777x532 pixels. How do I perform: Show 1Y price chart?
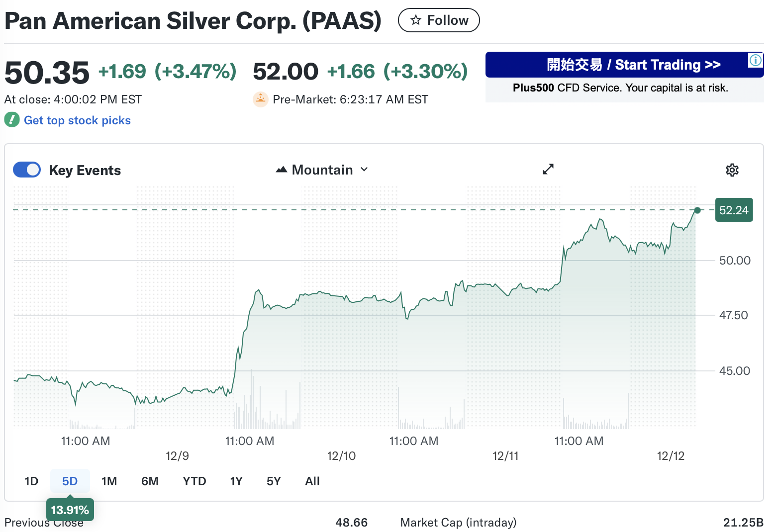point(236,481)
